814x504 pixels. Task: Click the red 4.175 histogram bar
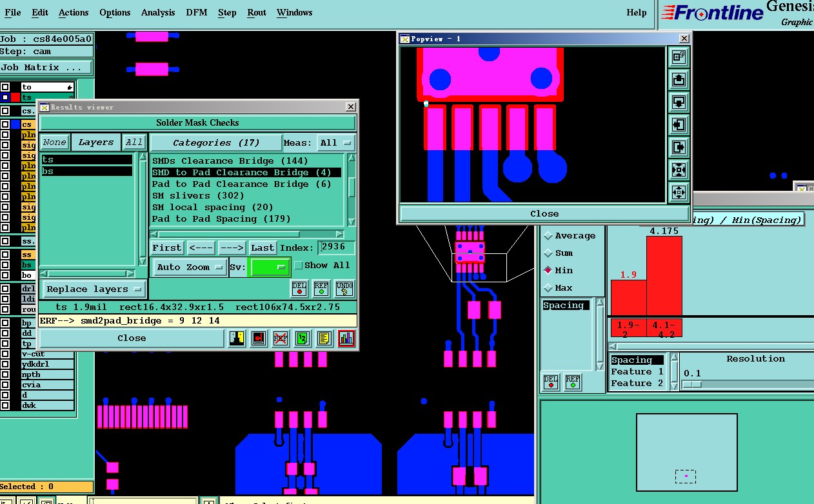pyautogui.click(x=664, y=276)
